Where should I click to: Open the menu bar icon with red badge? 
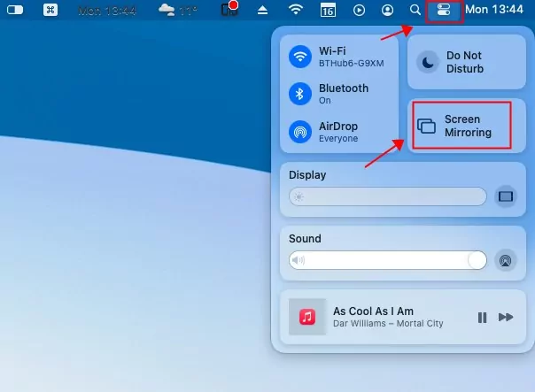(x=229, y=9)
